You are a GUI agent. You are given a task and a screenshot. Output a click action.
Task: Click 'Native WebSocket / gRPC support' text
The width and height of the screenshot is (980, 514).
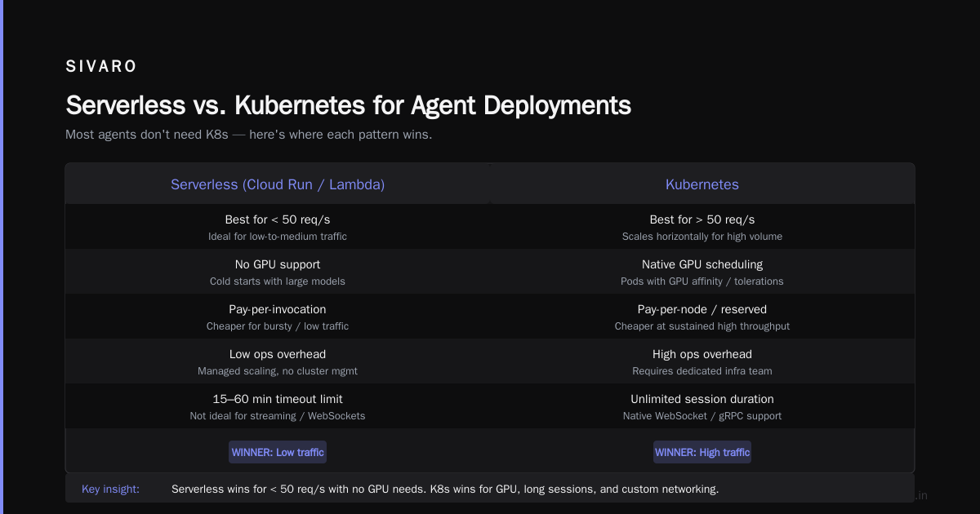tap(702, 416)
